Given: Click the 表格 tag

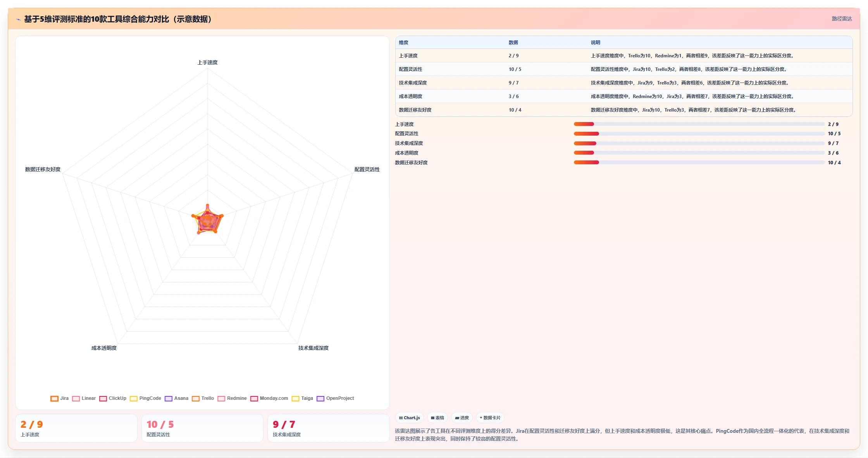Looking at the screenshot, I should (437, 418).
